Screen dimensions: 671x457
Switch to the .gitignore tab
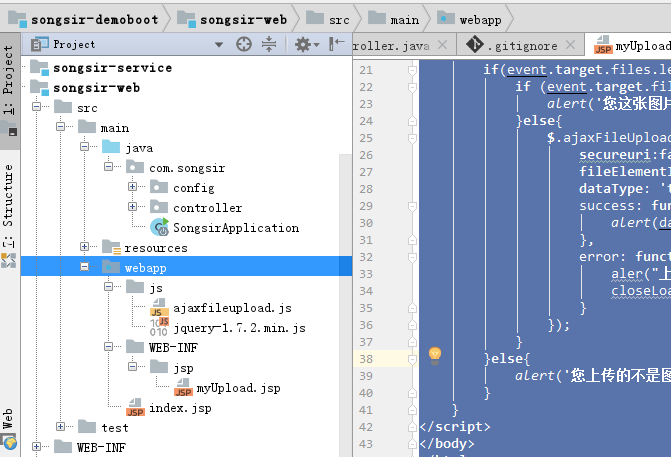click(520, 45)
